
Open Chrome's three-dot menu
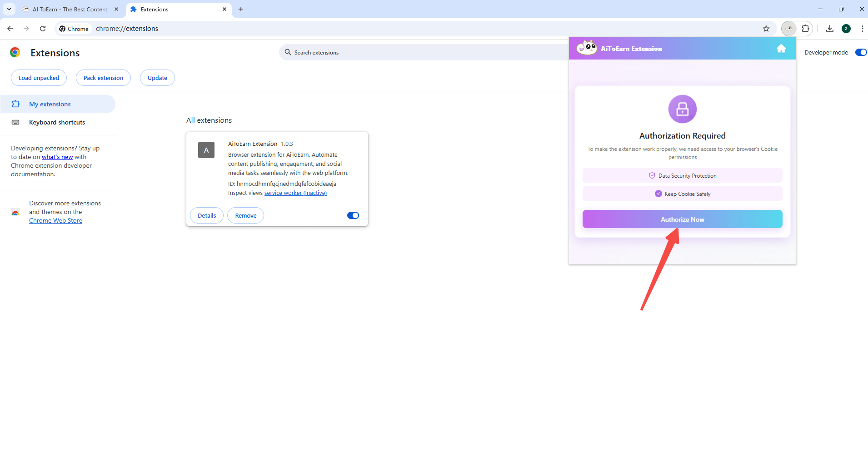coord(862,29)
